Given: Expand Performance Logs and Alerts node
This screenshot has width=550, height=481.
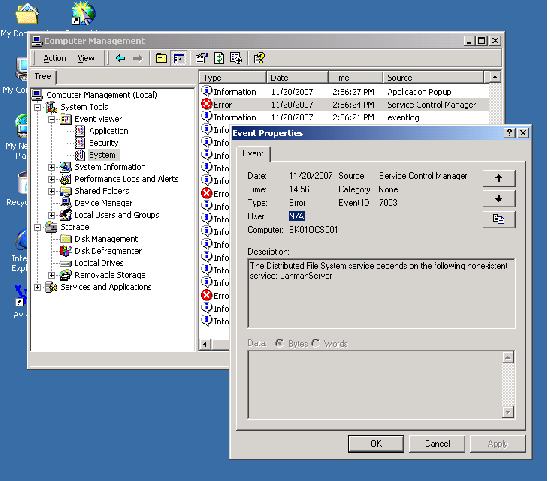Looking at the screenshot, I should click(52, 179).
